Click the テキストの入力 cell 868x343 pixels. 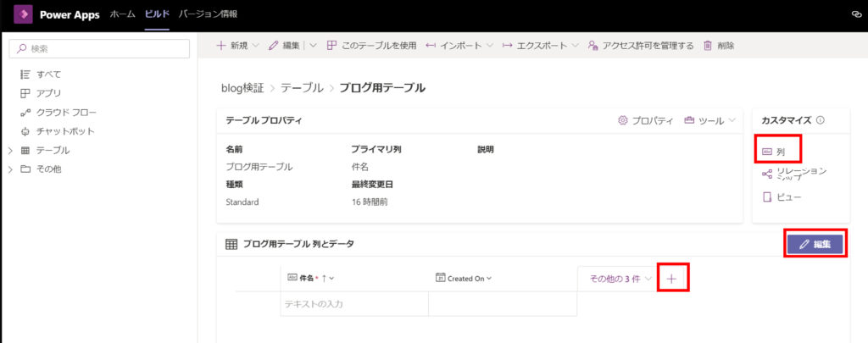[353, 303]
